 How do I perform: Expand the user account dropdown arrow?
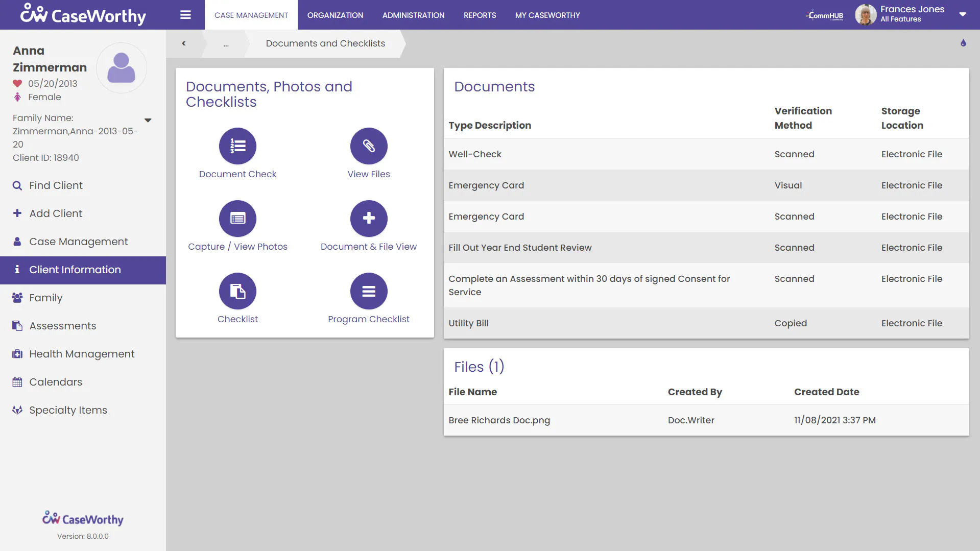[x=963, y=15]
